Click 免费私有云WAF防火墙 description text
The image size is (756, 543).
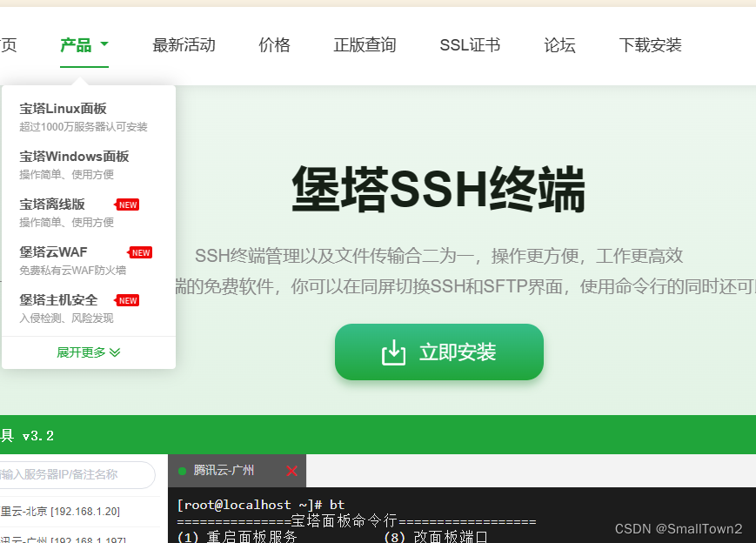click(x=73, y=271)
